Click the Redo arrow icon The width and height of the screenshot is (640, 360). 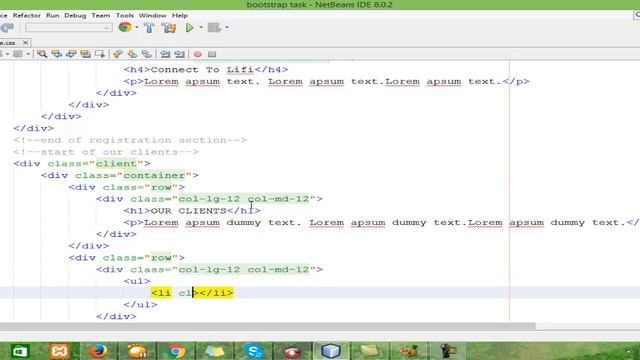pyautogui.click(x=7, y=27)
